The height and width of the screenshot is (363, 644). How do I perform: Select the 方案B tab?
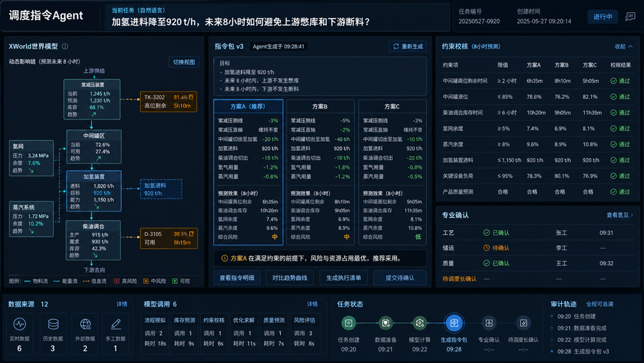[320, 106]
